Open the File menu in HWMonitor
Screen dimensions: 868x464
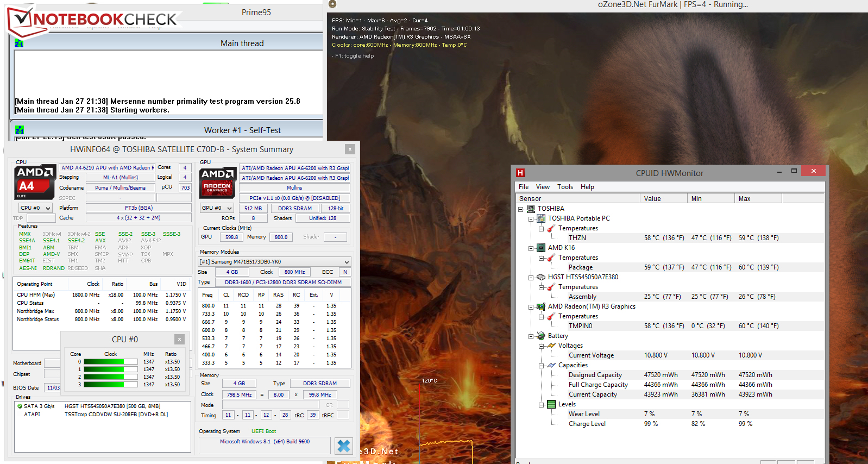click(x=524, y=187)
